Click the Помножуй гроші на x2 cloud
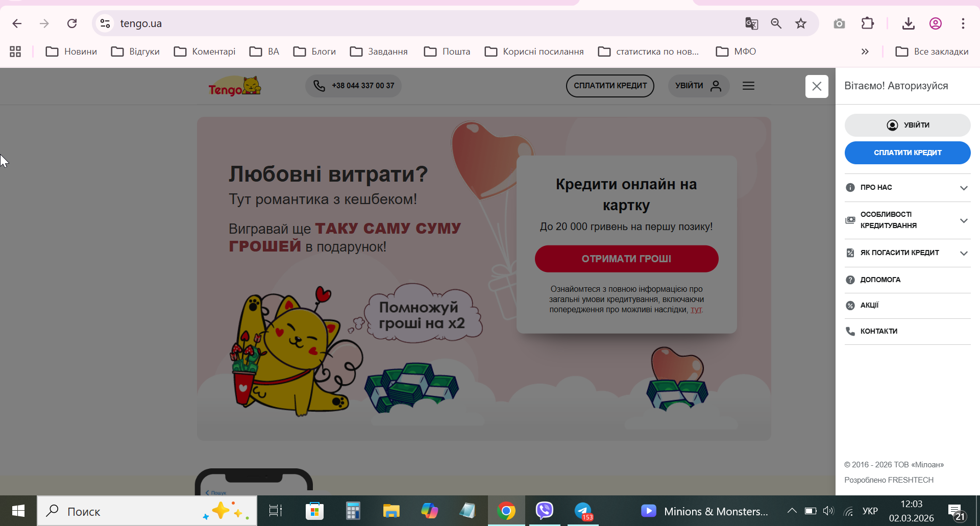 coord(422,315)
